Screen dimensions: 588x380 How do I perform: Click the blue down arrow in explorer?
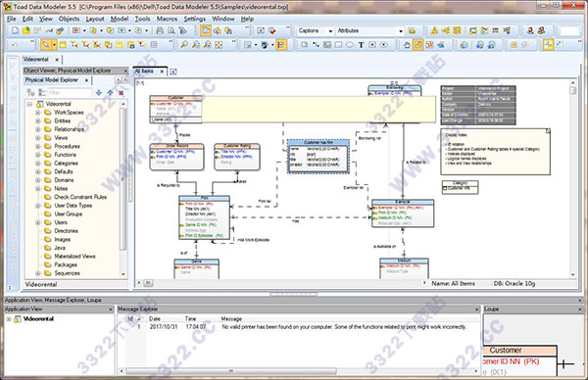pyautogui.click(x=99, y=92)
